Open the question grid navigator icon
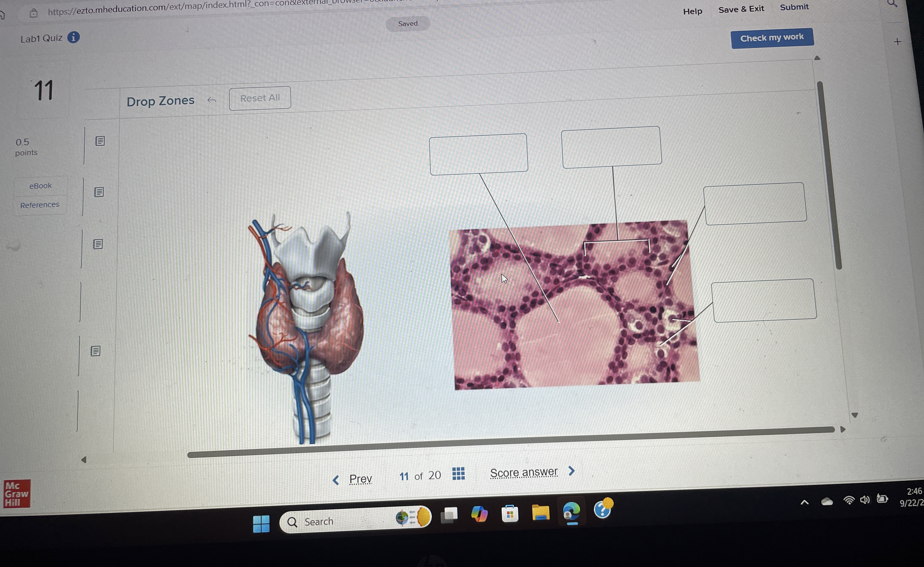924x567 pixels. click(458, 473)
